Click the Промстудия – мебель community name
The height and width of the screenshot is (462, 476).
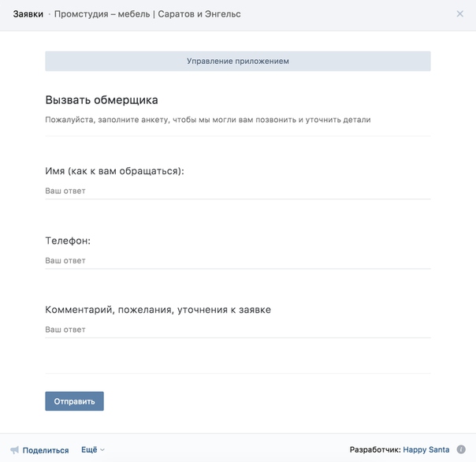coord(147,14)
